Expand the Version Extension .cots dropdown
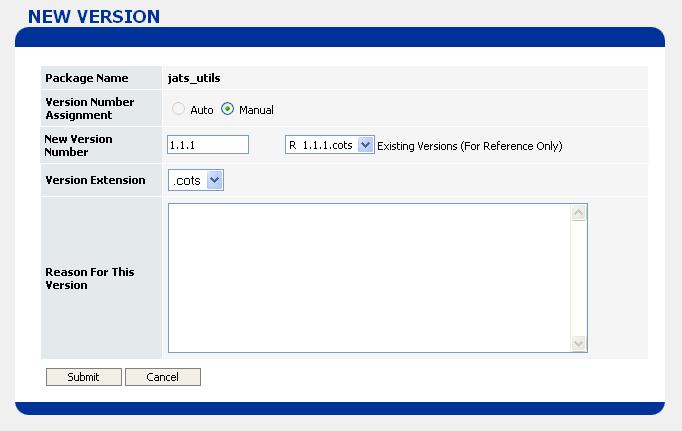Image resolution: width=682 pixels, height=431 pixels. pos(196,180)
